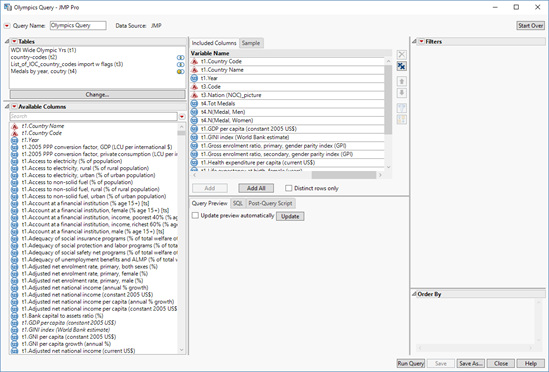Click the Remove column X icon
The height and width of the screenshot is (372, 549).
coord(402,55)
